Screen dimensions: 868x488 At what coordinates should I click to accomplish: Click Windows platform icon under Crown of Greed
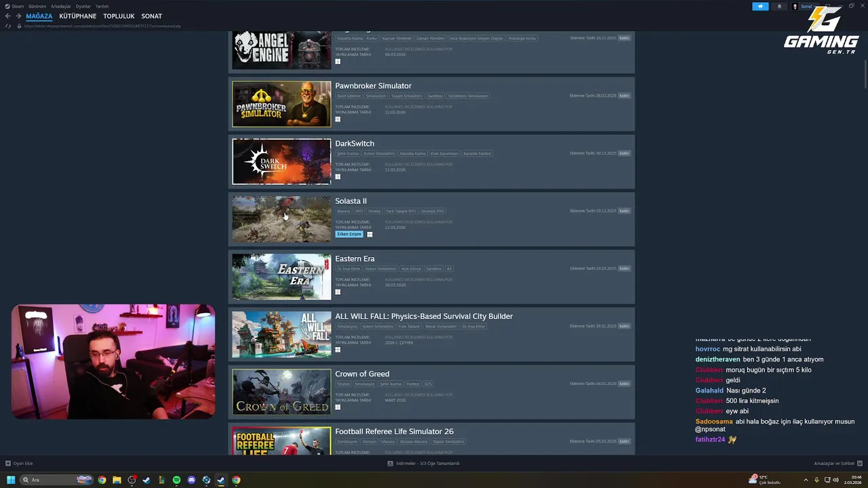tap(338, 407)
